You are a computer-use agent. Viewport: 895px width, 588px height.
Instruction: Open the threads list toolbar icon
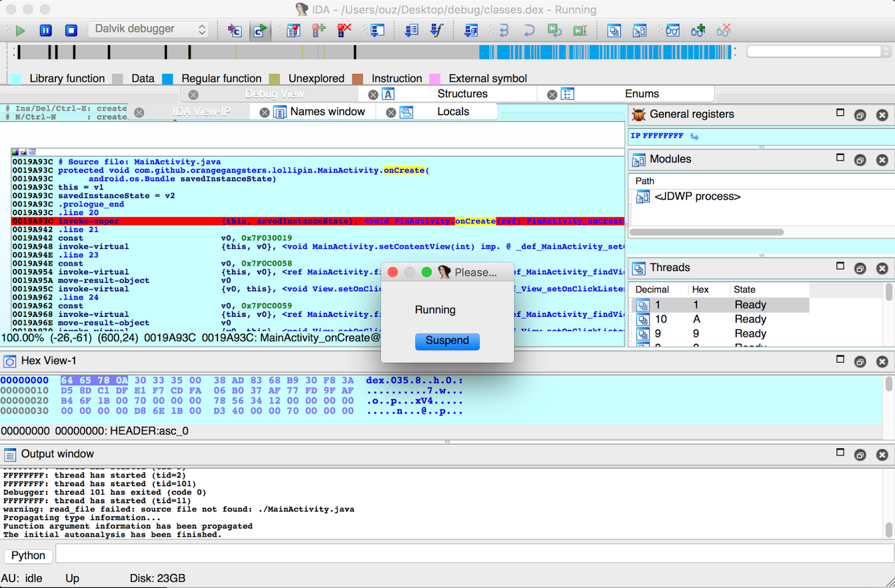point(614,30)
